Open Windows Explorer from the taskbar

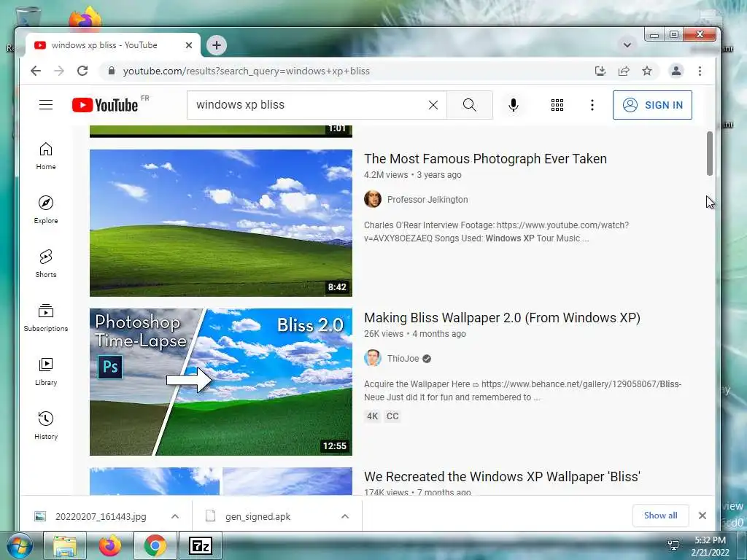point(65,545)
